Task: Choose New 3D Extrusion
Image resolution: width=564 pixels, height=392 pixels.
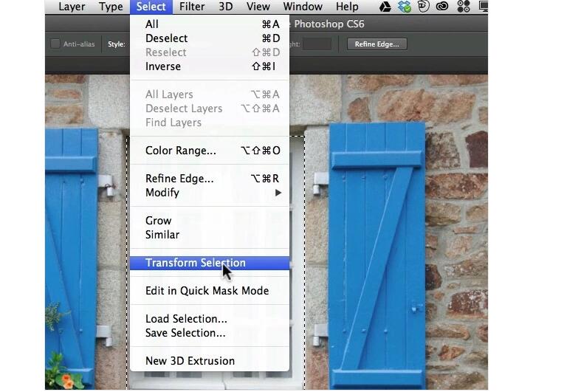Action: tap(210, 361)
